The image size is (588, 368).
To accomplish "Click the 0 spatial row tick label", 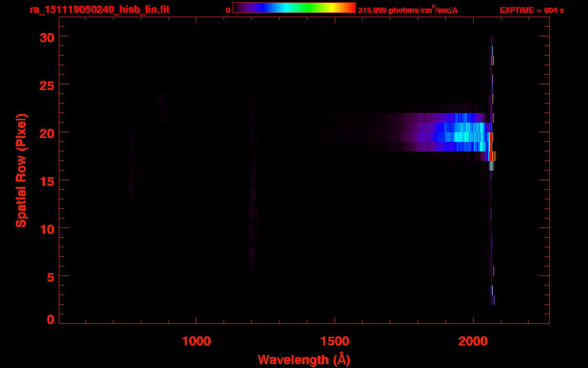I will (51, 319).
